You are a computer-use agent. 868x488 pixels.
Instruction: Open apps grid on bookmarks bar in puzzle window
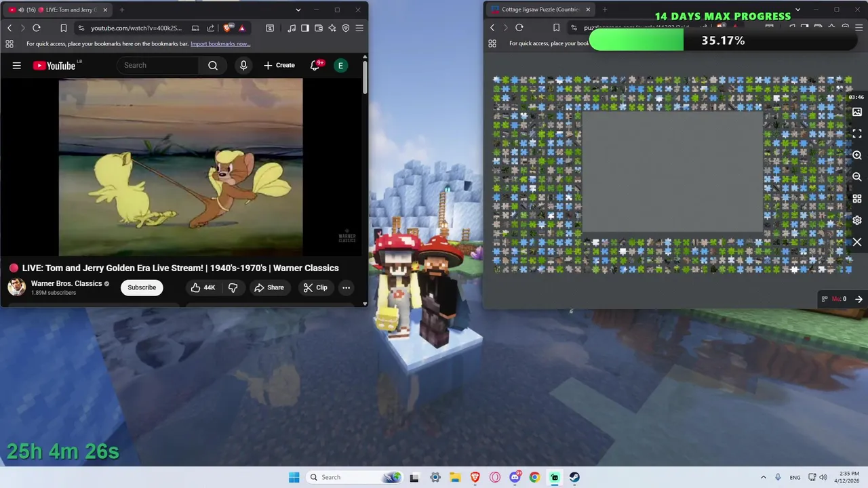pyautogui.click(x=492, y=43)
